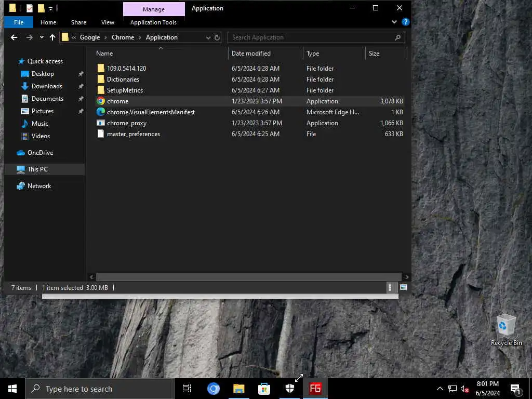
Task: Select the chrome application file icon
Action: point(101,101)
